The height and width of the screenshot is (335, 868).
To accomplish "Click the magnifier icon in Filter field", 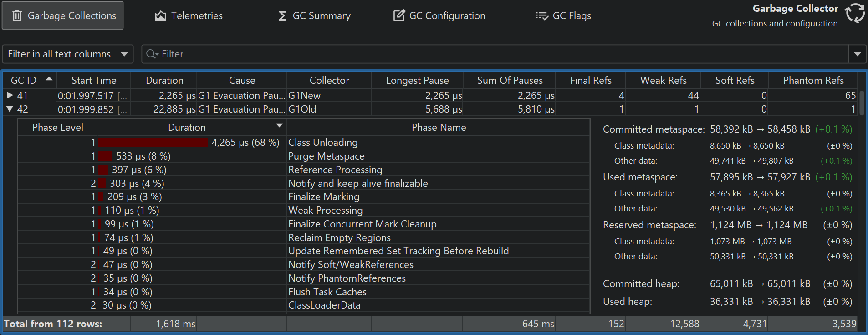I will tap(151, 54).
